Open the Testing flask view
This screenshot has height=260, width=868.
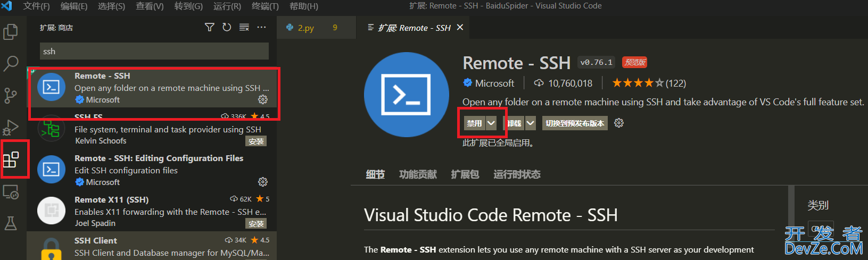tap(11, 223)
